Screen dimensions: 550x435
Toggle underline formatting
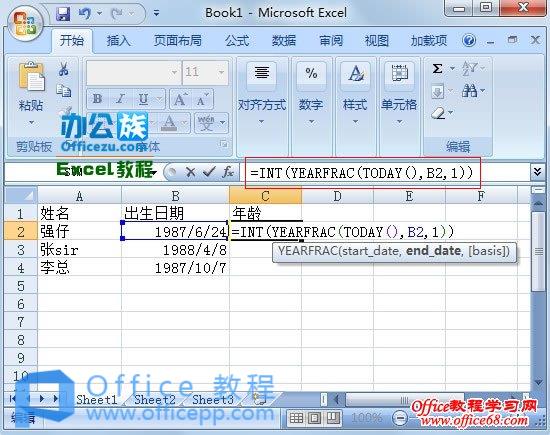tap(143, 99)
